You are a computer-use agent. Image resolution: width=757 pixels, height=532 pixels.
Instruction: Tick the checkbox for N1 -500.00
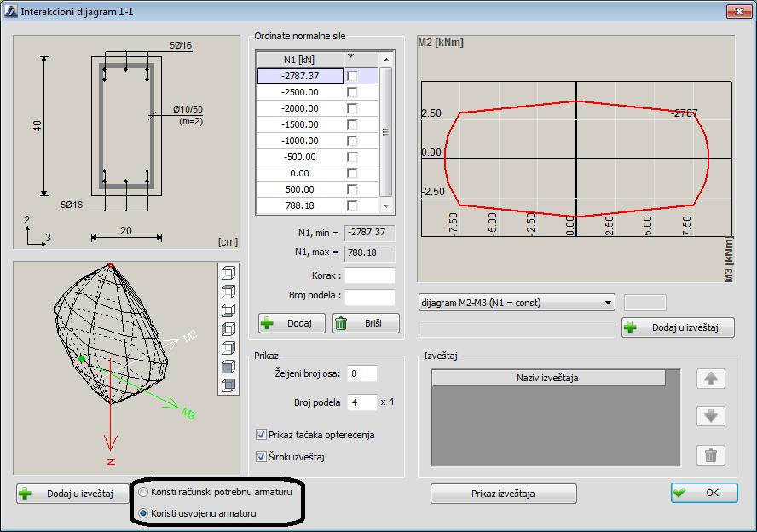(352, 158)
